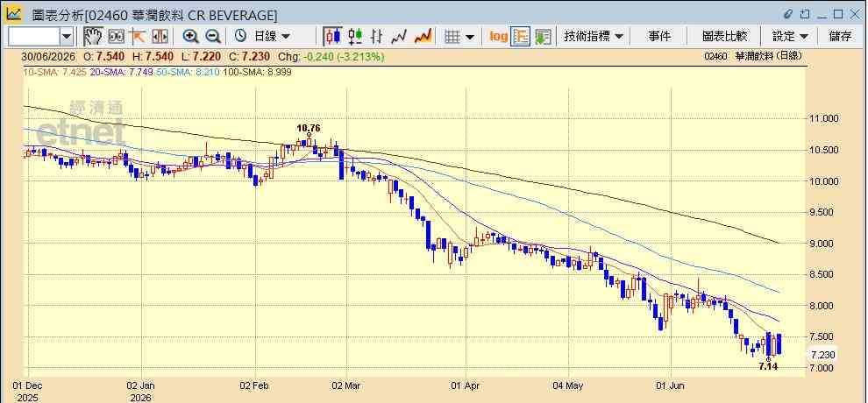This screenshot has height=403, width=868.
Task: Toggle the legend display button
Action: point(520,37)
